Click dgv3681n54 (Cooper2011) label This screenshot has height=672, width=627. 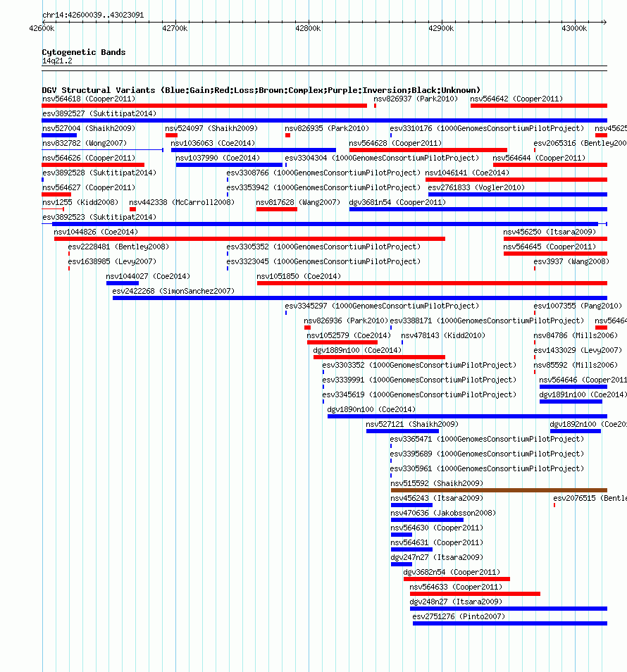397,202
